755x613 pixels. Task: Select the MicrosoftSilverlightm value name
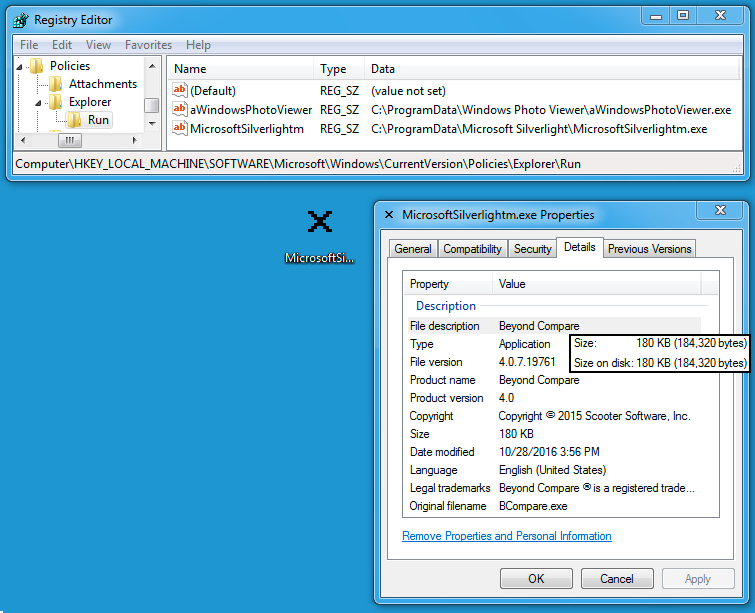tap(247, 129)
